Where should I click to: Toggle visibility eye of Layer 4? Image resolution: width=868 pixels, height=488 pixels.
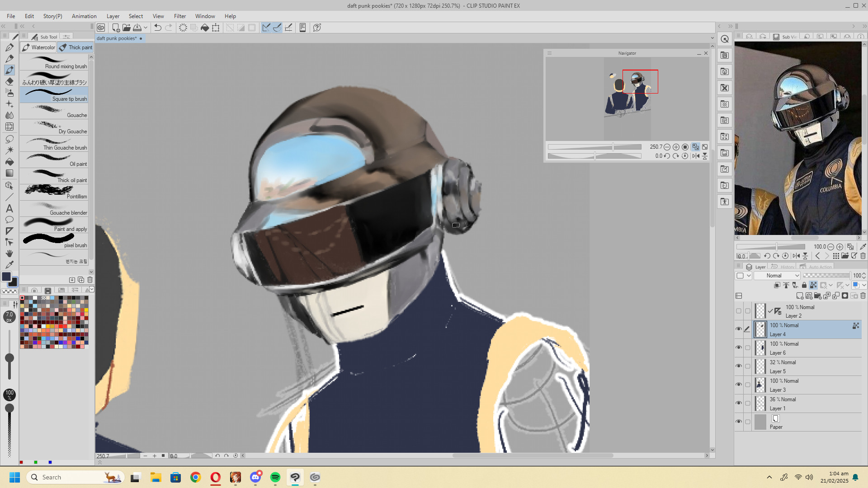coord(739,329)
